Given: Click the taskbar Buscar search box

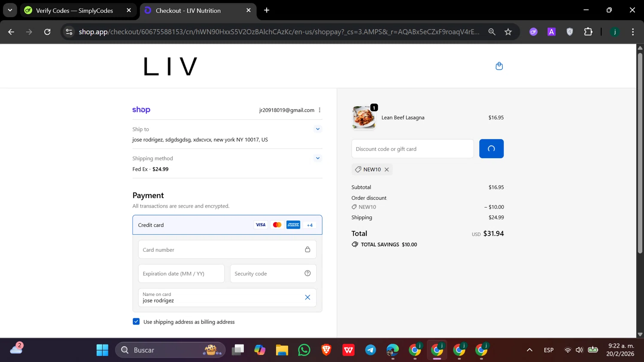Looking at the screenshot, I should (170, 350).
